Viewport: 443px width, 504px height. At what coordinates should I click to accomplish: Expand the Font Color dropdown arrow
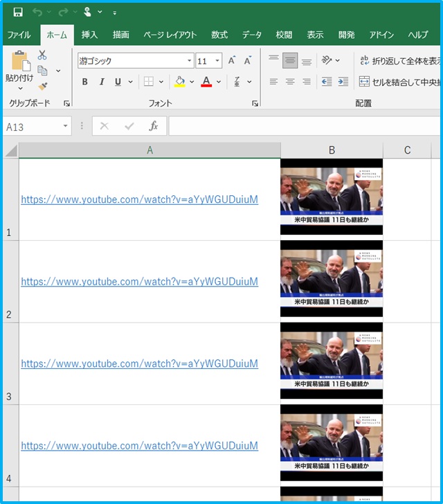click(219, 82)
